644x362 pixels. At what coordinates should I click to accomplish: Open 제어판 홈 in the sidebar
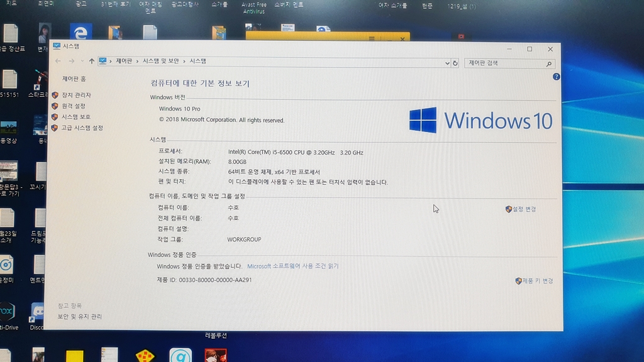click(74, 79)
